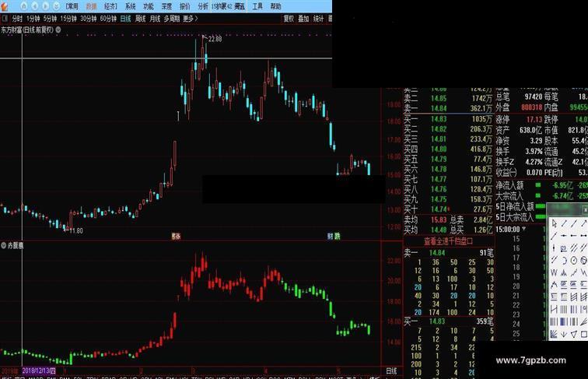The height and width of the screenshot is (379, 588).
Task: Click the 5日大宗流入 green bar
Action: click(541, 216)
